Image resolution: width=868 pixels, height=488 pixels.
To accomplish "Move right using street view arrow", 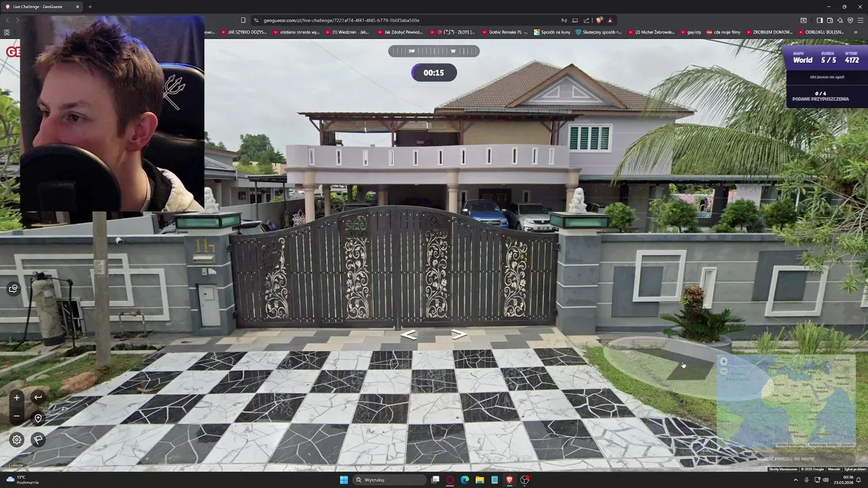I will [x=459, y=334].
